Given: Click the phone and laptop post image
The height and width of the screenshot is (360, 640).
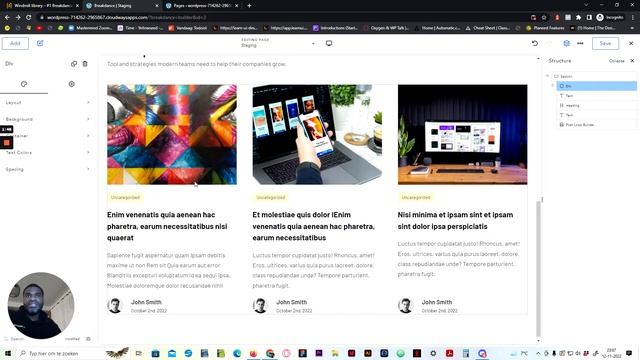Looking at the screenshot, I should (317, 135).
